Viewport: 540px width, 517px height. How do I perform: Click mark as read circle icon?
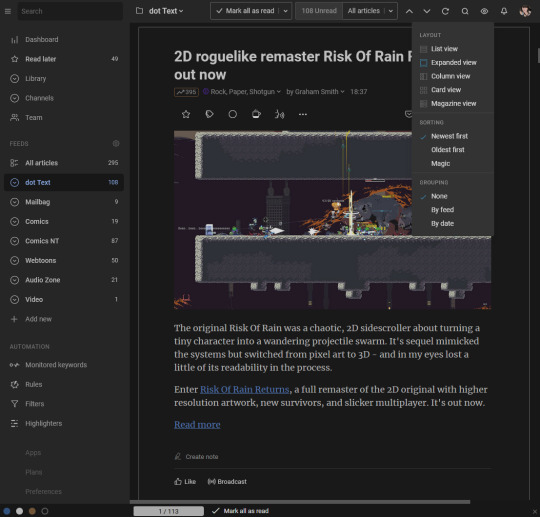coord(232,114)
